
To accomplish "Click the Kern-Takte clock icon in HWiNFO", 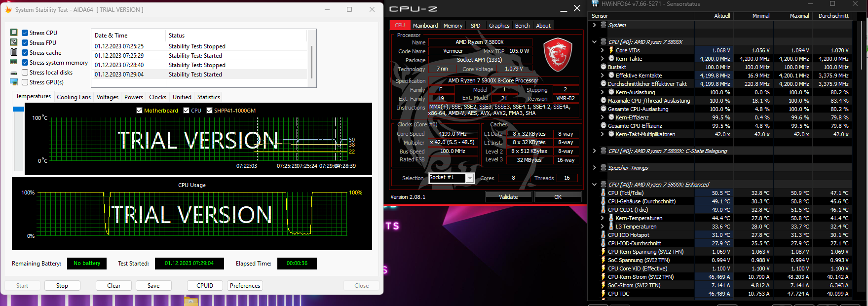I will pyautogui.click(x=611, y=59).
